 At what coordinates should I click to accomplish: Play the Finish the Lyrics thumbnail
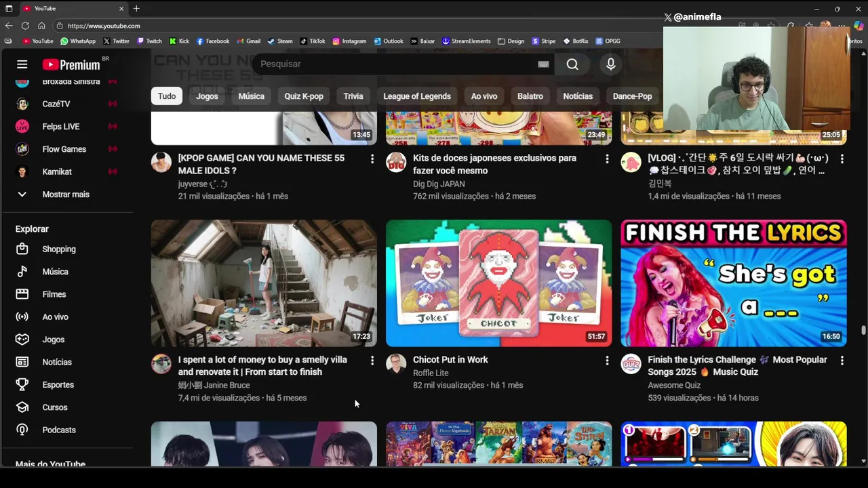coord(734,283)
